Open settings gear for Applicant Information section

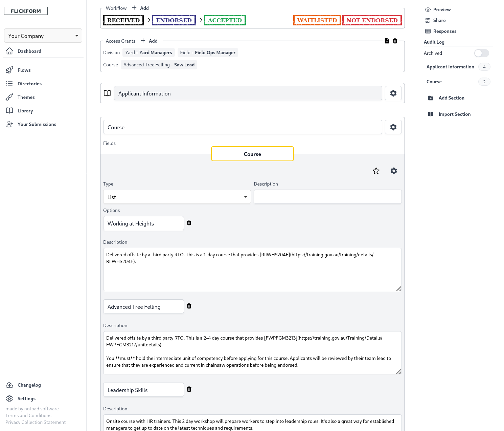pyautogui.click(x=393, y=93)
